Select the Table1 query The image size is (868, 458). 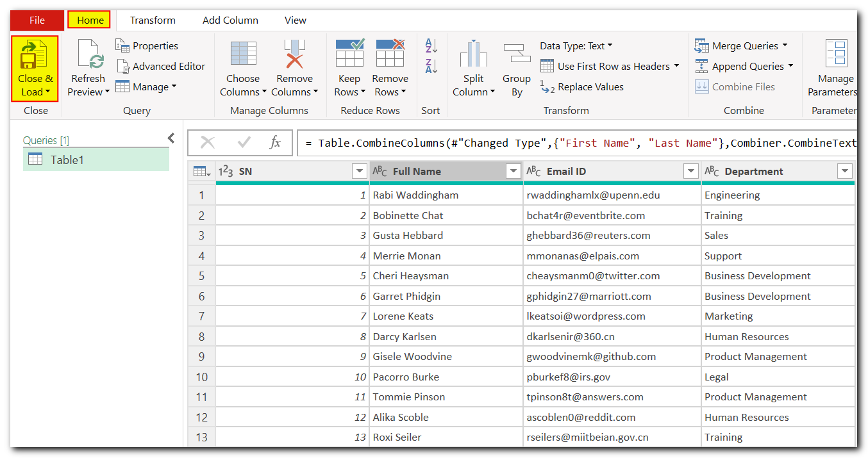[x=96, y=159]
